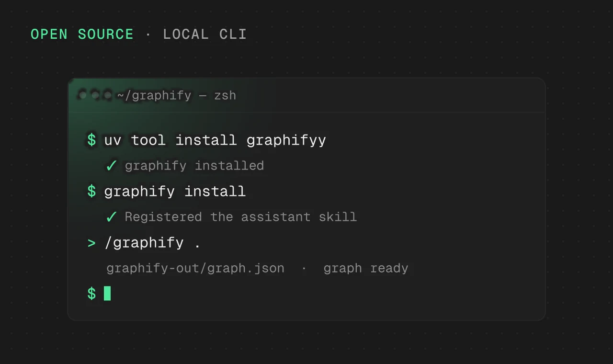
Task: Click the green block cursor on the last prompt
Action: tap(107, 293)
